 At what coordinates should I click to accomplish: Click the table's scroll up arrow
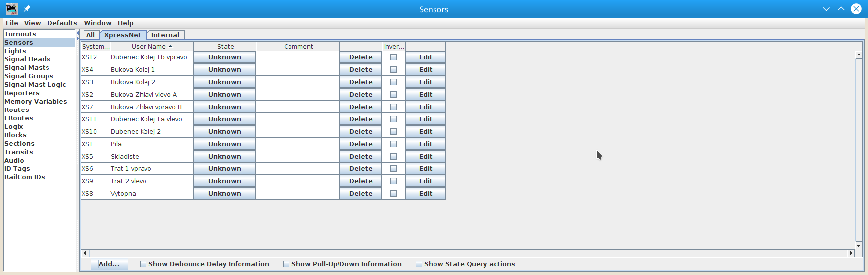point(859,55)
